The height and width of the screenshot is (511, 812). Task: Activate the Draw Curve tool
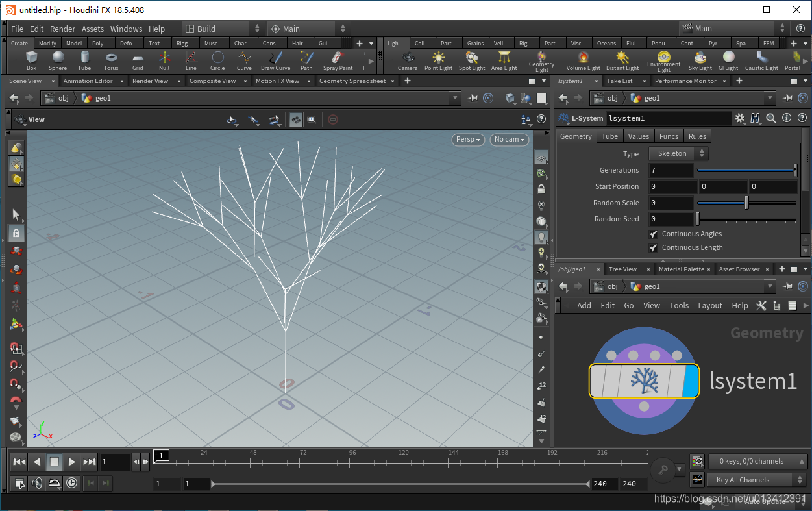(x=276, y=61)
